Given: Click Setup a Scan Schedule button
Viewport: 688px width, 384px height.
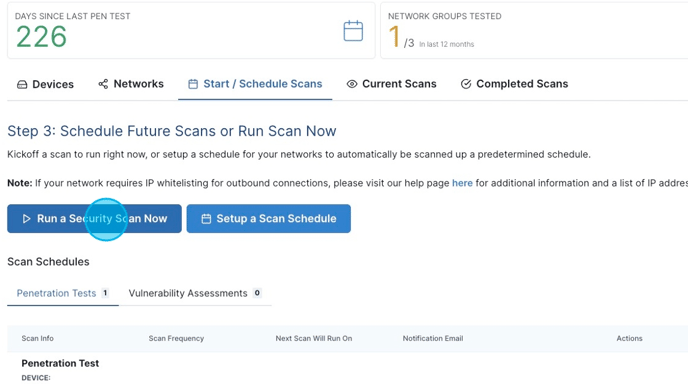Looking at the screenshot, I should pyautogui.click(x=269, y=219).
